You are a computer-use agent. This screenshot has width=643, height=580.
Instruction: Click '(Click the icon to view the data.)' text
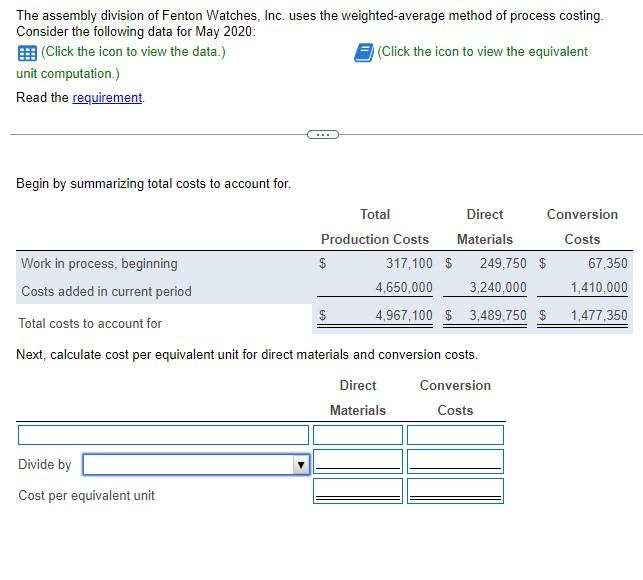point(133,52)
